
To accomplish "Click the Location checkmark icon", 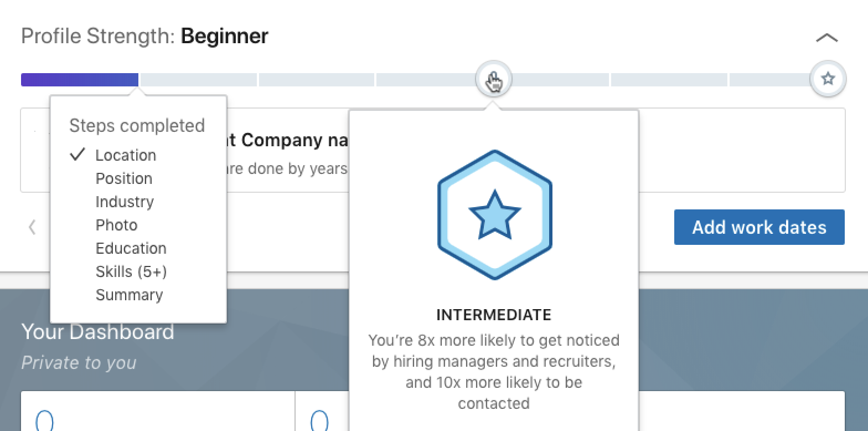I will (x=77, y=155).
